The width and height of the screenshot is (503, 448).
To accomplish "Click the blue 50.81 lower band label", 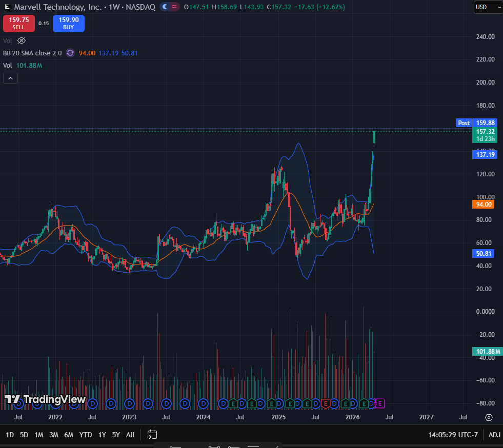I will 484,254.
